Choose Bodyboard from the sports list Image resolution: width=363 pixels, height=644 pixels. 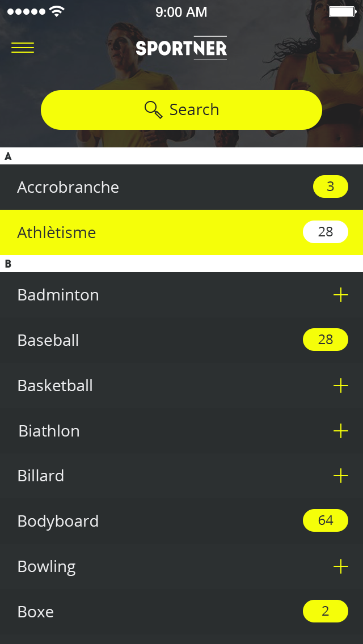(x=142, y=521)
